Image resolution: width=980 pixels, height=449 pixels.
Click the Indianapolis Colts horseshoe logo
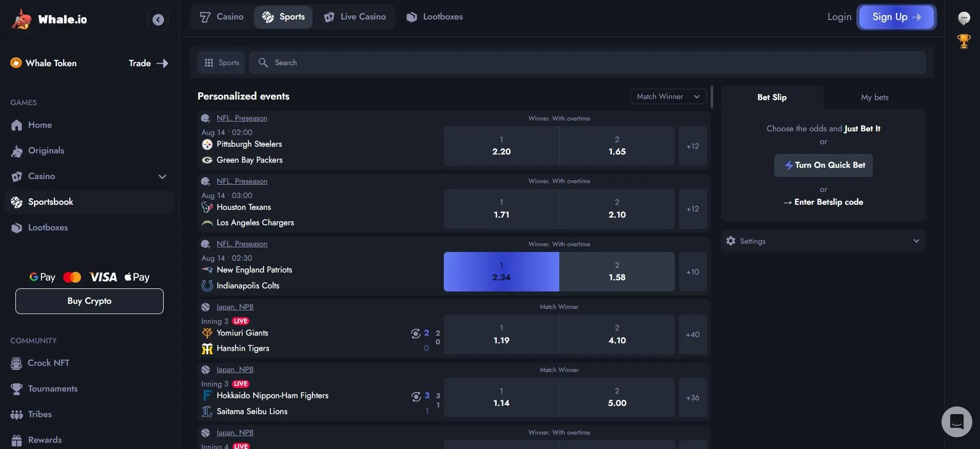click(207, 286)
